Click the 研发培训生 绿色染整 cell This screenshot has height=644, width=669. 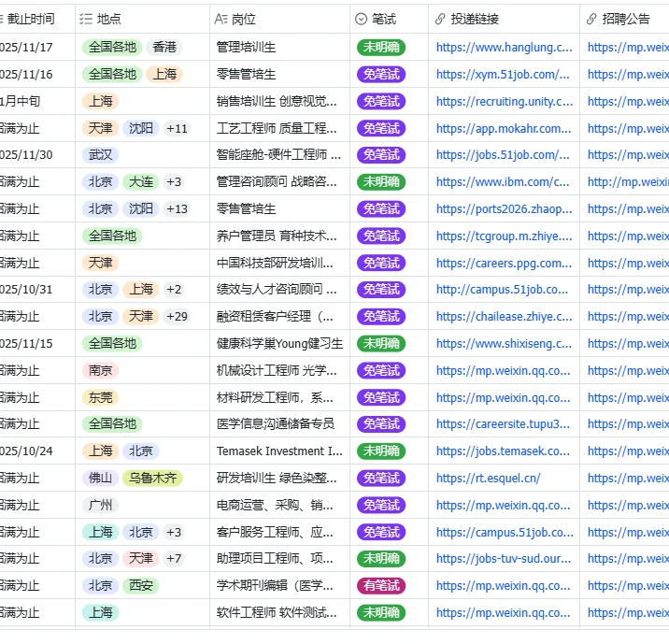point(280,478)
